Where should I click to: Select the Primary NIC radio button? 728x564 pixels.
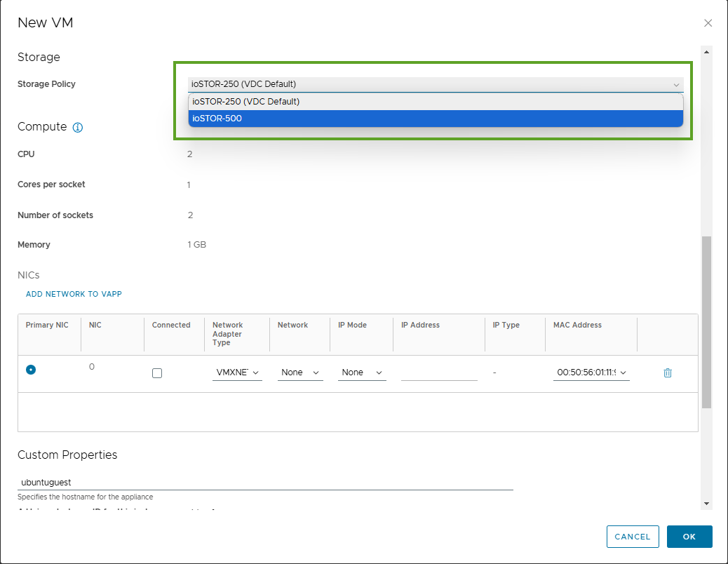pyautogui.click(x=31, y=370)
